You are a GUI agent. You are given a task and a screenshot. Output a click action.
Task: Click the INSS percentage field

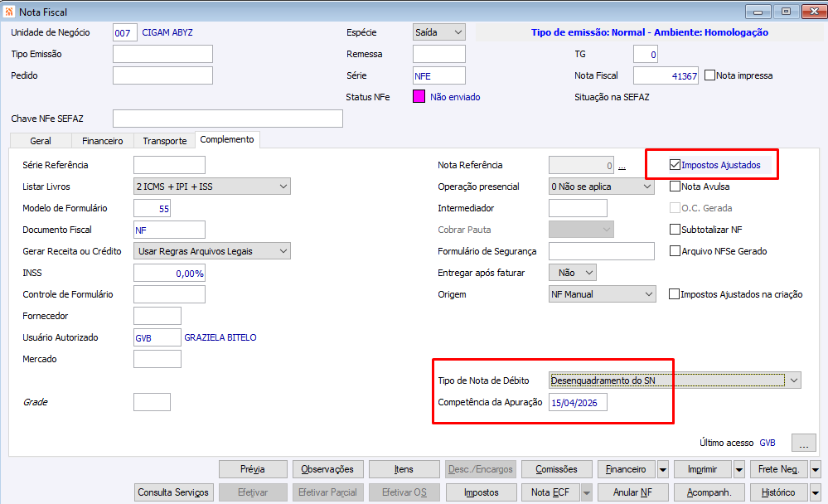point(170,273)
